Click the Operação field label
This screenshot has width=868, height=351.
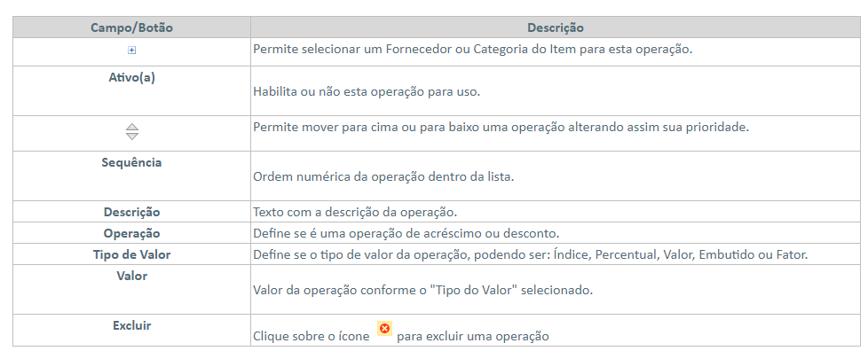tap(131, 233)
